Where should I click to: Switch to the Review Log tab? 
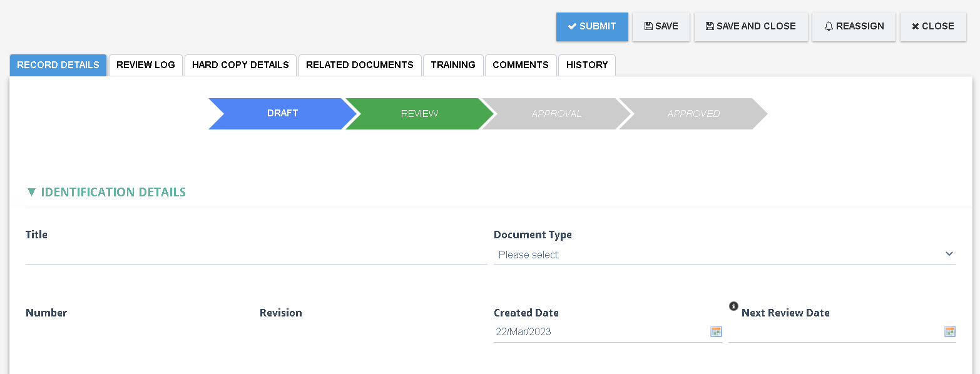tap(145, 65)
